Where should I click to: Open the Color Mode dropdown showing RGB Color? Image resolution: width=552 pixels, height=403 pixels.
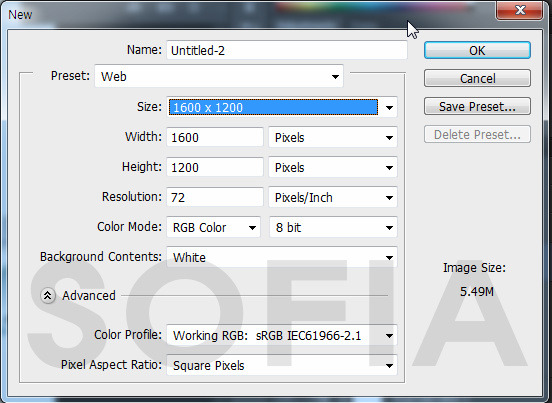tap(213, 227)
